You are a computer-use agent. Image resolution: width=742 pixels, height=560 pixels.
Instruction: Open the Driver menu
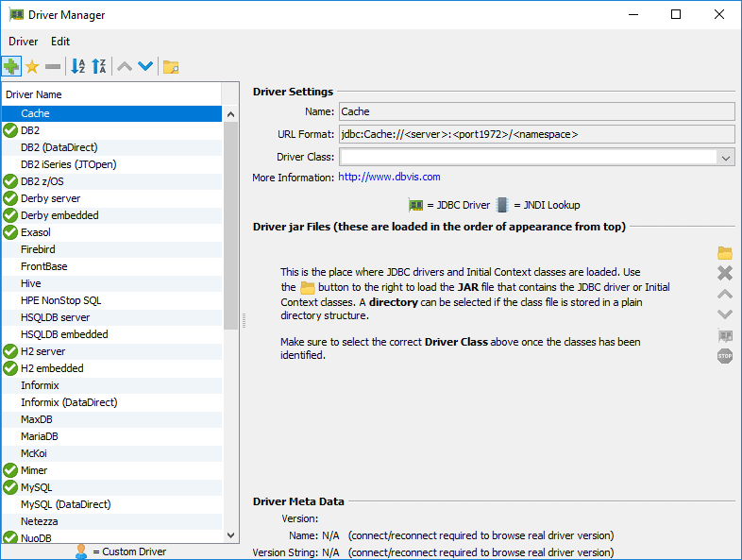point(24,42)
